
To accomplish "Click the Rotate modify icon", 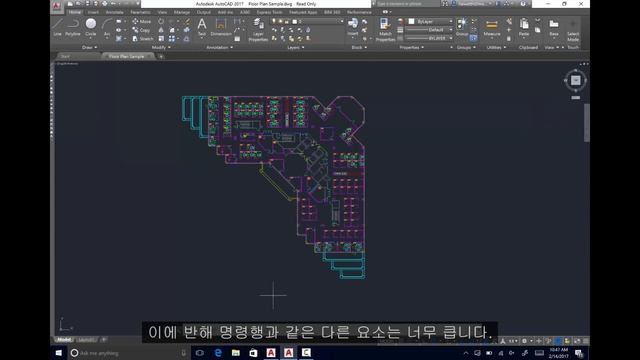I will [x=161, y=21].
